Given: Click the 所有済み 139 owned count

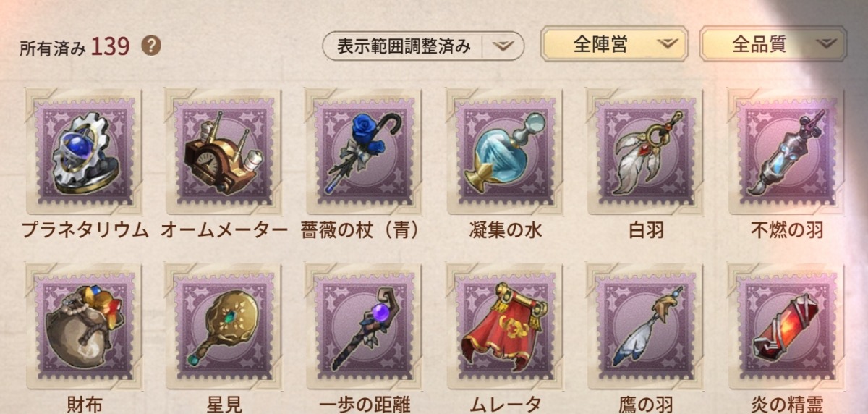Looking at the screenshot, I should (x=75, y=47).
